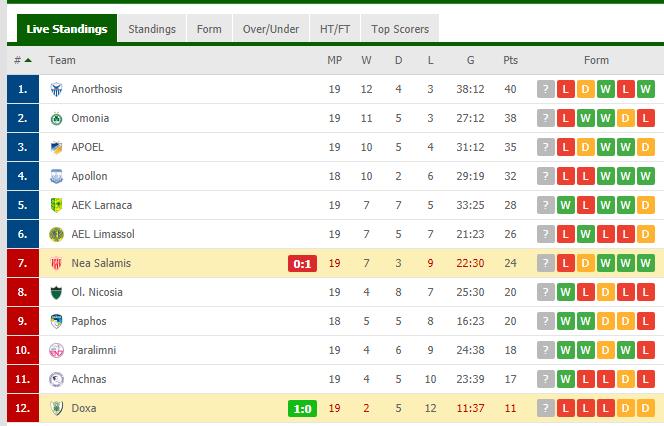Image resolution: width=664 pixels, height=426 pixels.
Task: Click the Nea Salamis live score 0:1 badge
Action: [302, 263]
